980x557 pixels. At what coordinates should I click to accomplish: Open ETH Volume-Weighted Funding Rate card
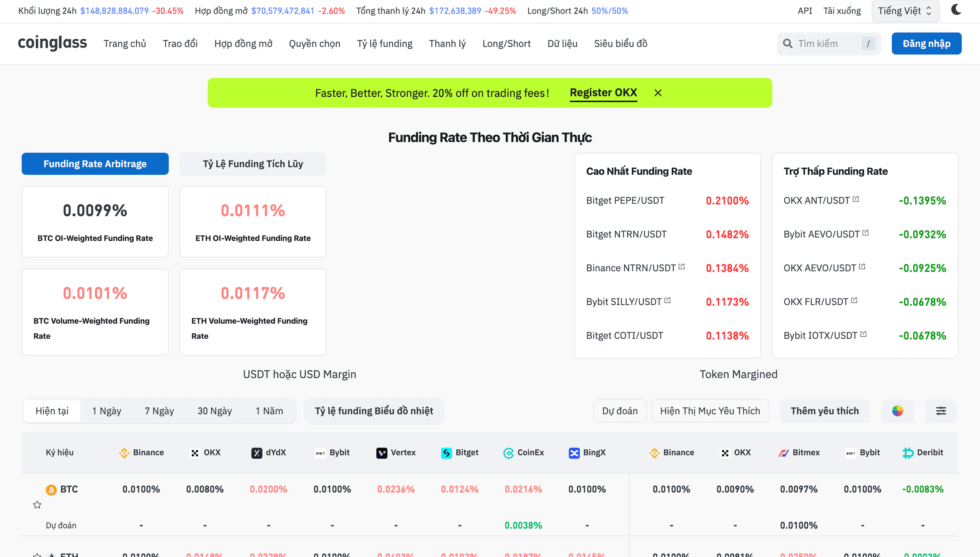tap(253, 312)
